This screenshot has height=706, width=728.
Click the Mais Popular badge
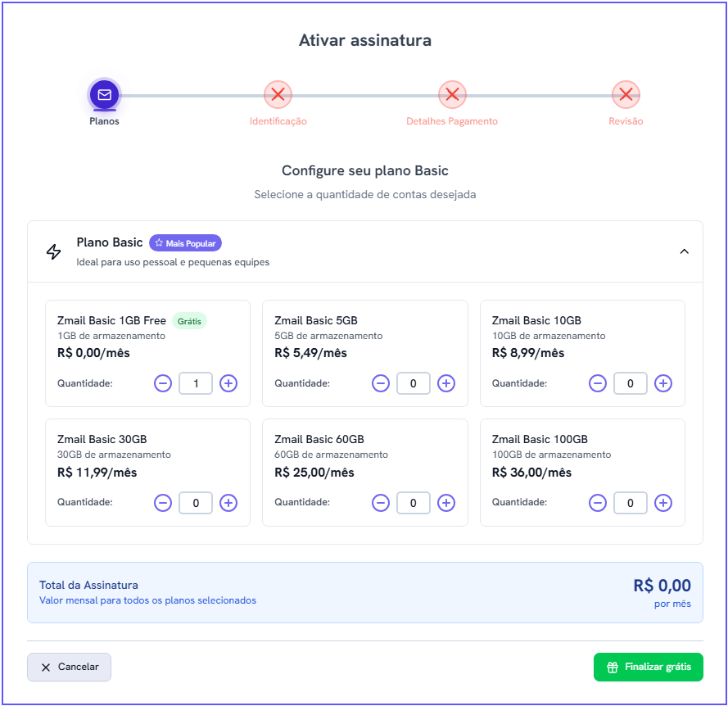point(185,243)
